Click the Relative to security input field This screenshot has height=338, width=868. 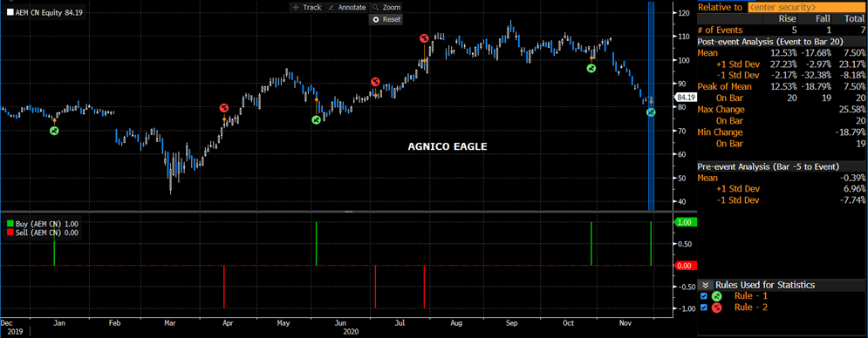(x=806, y=7)
